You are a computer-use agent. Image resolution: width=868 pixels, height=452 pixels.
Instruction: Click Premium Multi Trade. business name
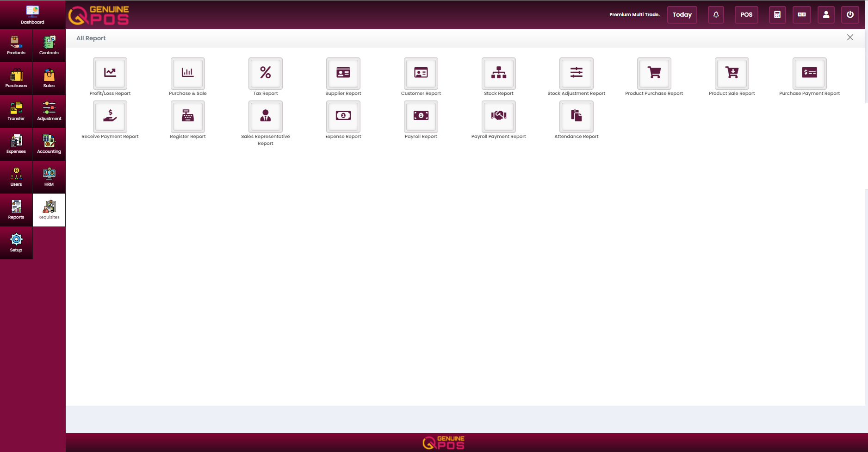click(x=634, y=15)
